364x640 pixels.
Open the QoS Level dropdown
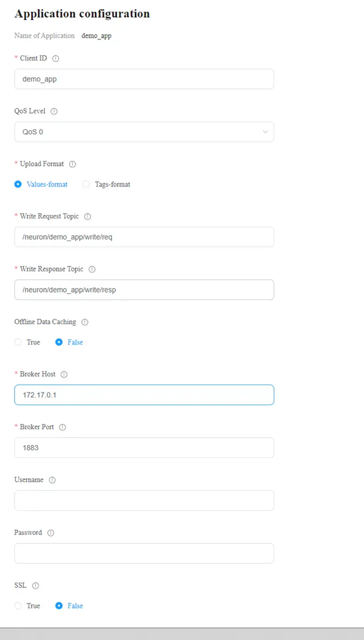pyautogui.click(x=143, y=132)
